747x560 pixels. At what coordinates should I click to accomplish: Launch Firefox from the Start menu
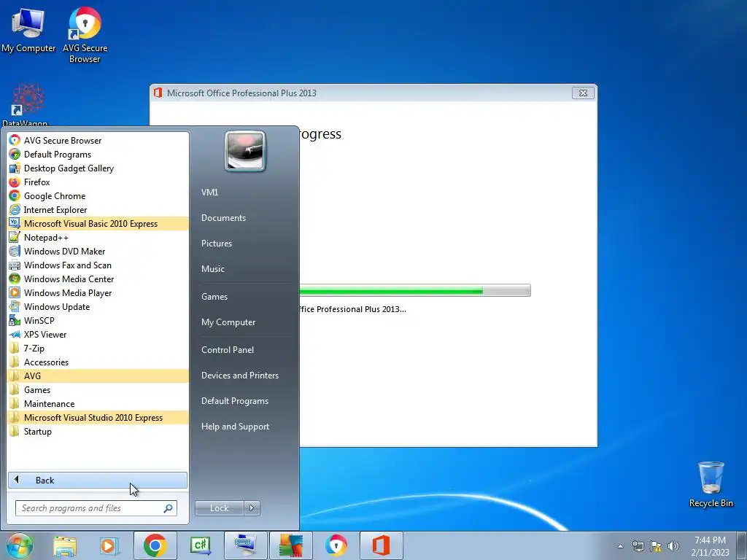pos(98,182)
